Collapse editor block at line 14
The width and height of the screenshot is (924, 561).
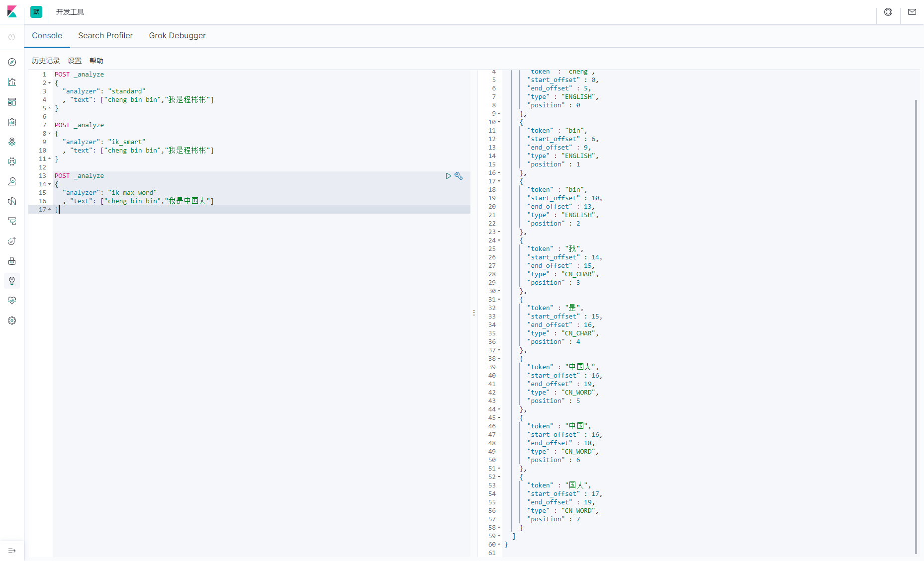49,184
